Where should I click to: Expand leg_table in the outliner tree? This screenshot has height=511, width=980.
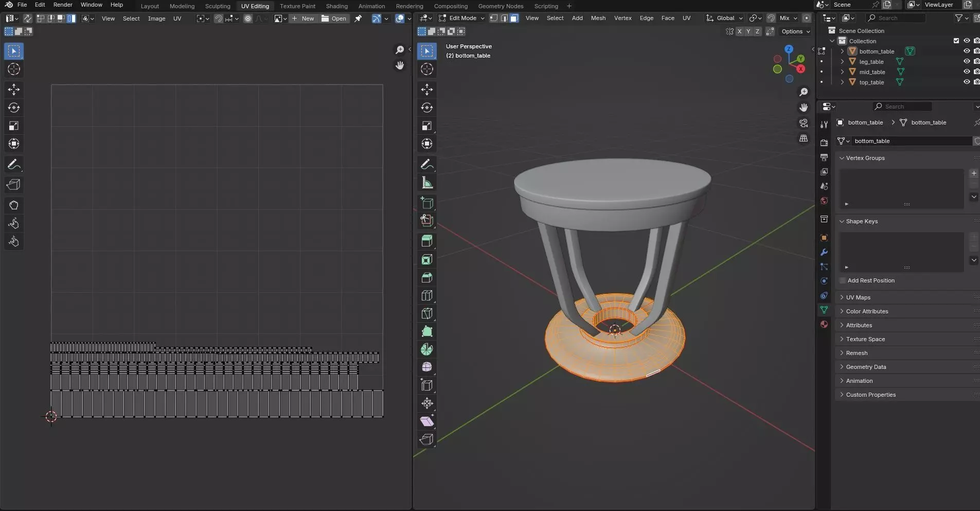[x=842, y=62]
